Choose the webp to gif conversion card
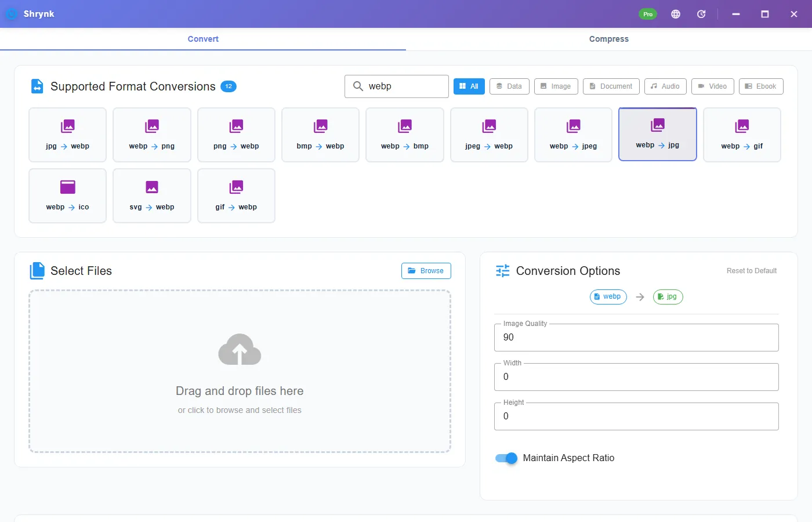The width and height of the screenshot is (812, 522). (x=742, y=135)
